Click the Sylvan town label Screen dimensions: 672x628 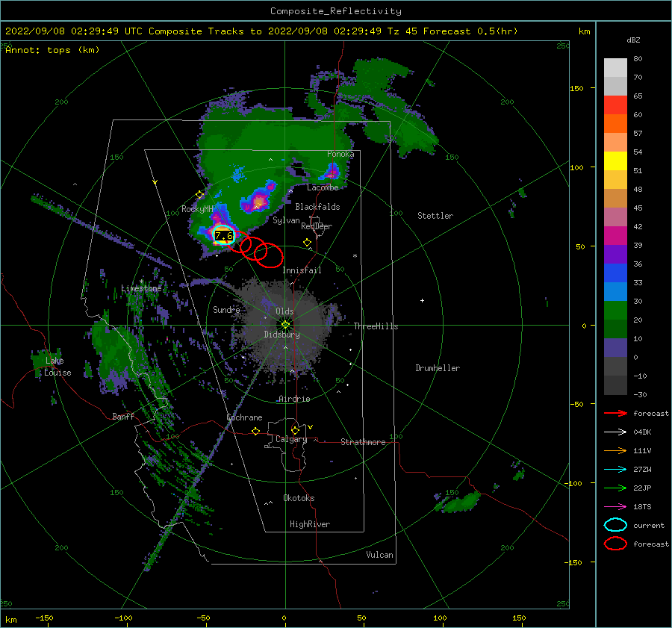point(286,220)
